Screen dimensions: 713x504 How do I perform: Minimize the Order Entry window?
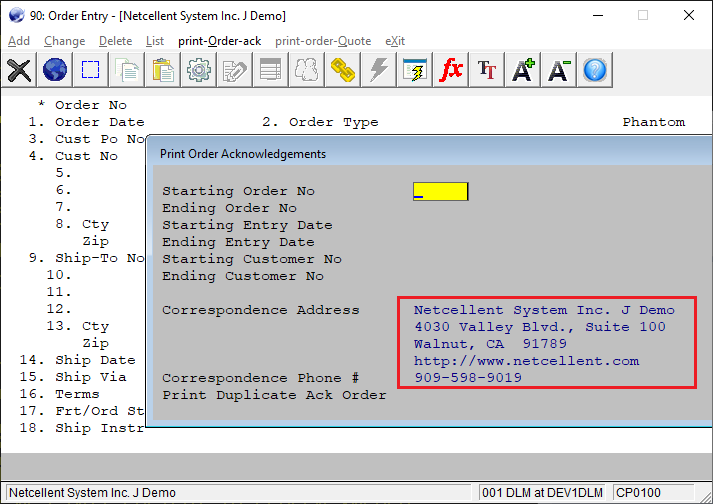click(598, 15)
